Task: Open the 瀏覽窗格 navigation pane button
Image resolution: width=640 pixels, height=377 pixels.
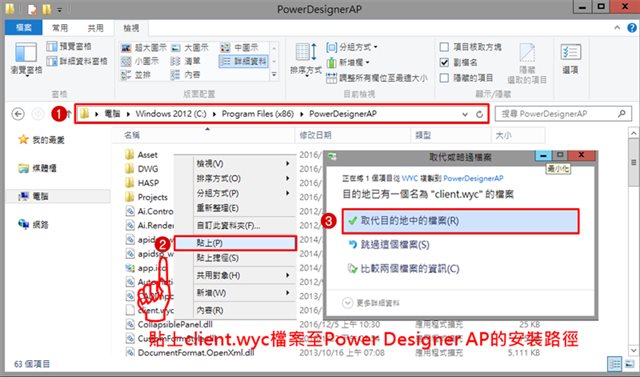Action: [26, 59]
